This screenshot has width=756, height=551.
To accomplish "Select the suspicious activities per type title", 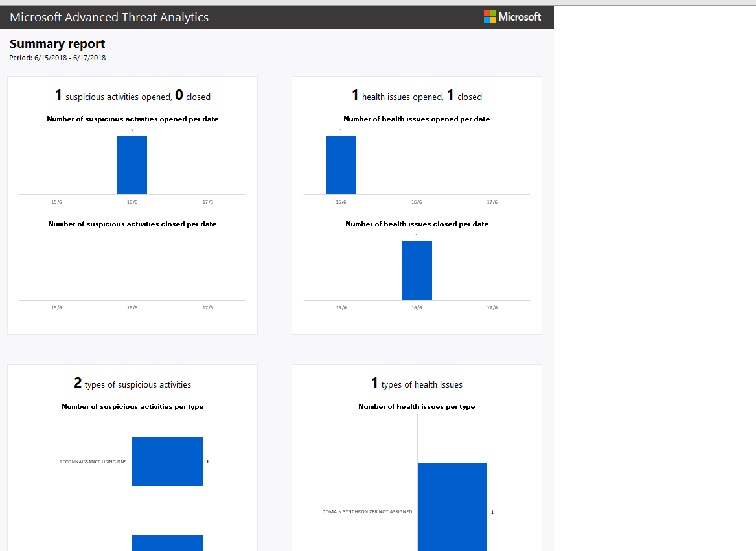I will pyautogui.click(x=133, y=406).
